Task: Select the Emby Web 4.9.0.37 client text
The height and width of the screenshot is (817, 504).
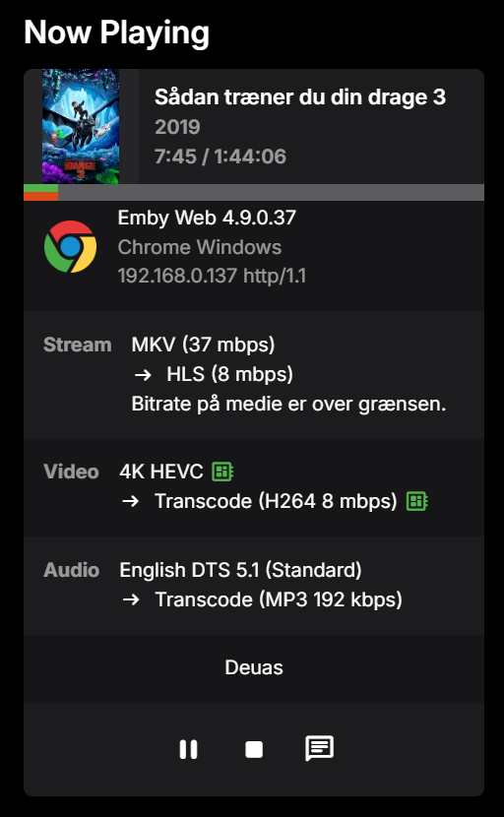Action: tap(207, 218)
